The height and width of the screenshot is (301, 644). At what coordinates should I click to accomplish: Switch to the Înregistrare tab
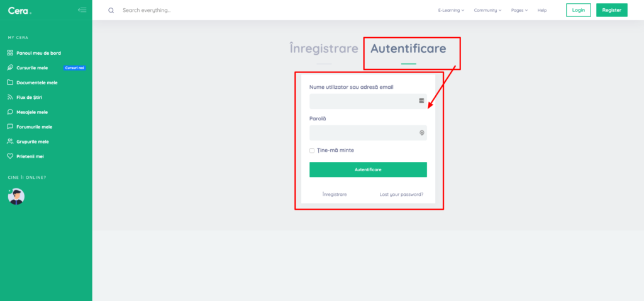[x=324, y=48]
